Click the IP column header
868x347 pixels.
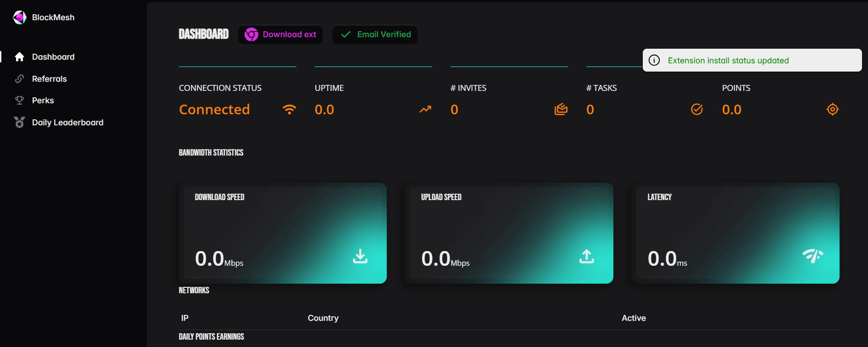coord(185,318)
